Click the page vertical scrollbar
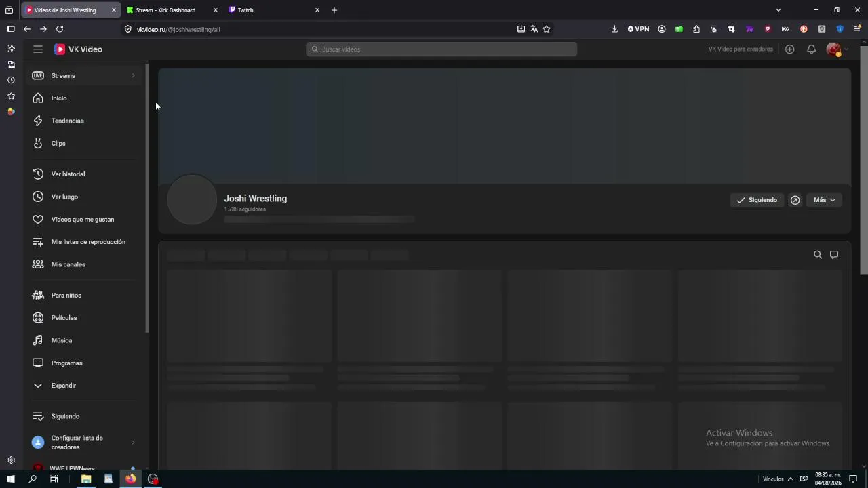The width and height of the screenshot is (868, 488). pyautogui.click(x=864, y=159)
